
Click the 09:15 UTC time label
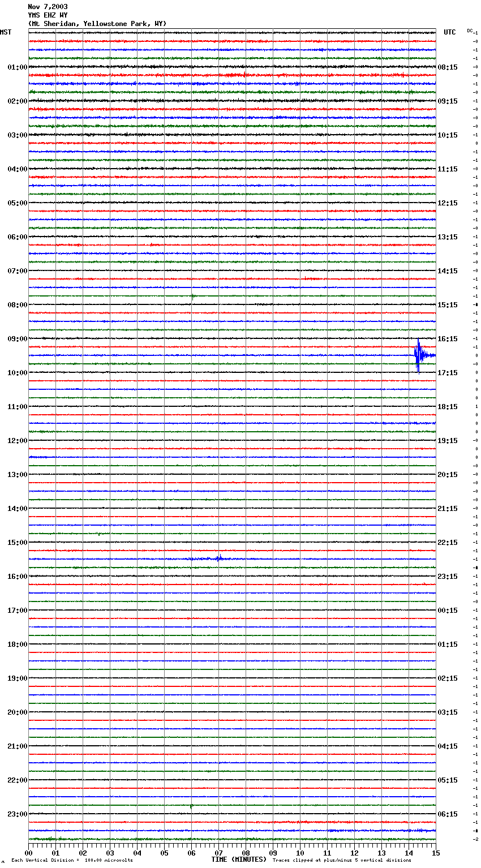448,101
